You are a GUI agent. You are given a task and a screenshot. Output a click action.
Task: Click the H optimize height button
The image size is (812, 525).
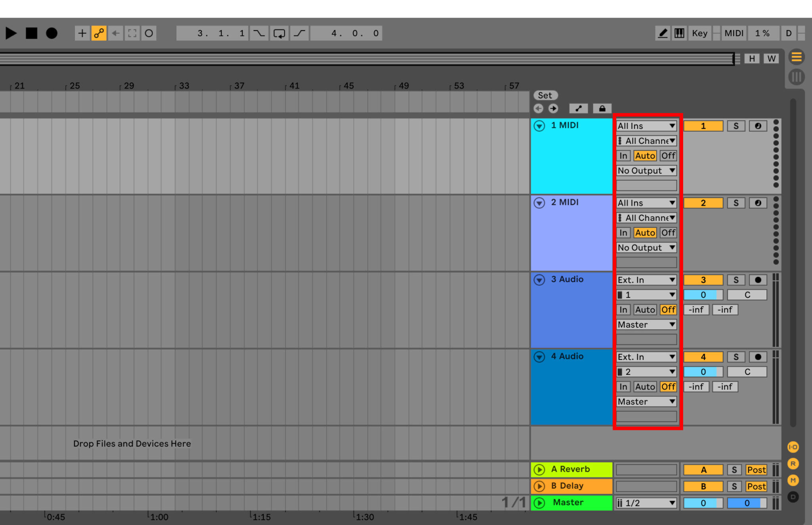coord(752,59)
